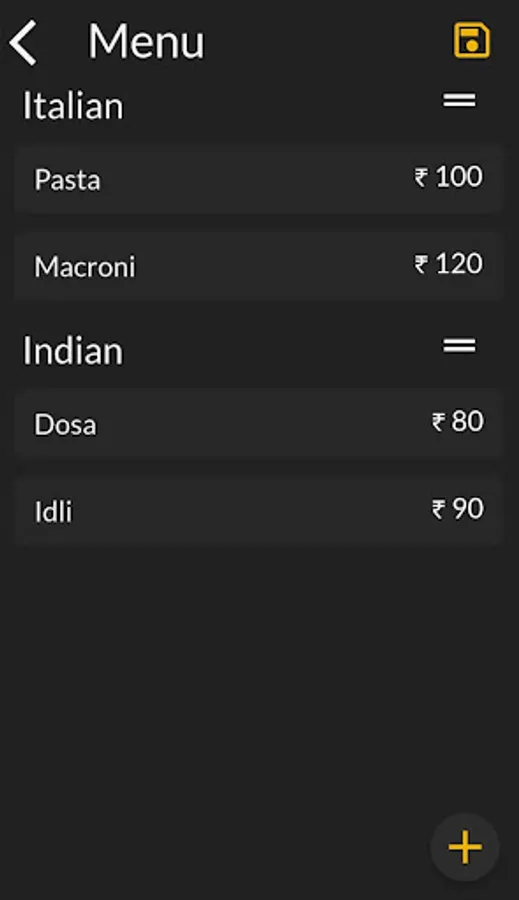Tap the Italian category heading

coord(73,106)
